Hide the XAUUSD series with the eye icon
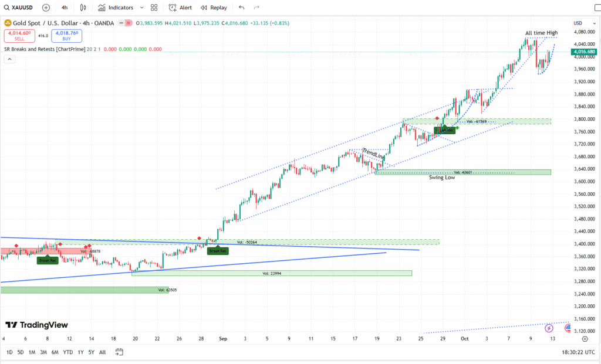The width and height of the screenshot is (601, 364). (121, 23)
